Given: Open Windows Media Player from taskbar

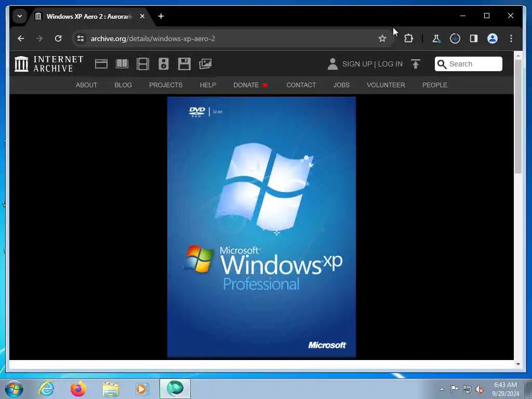Looking at the screenshot, I should [x=142, y=389].
